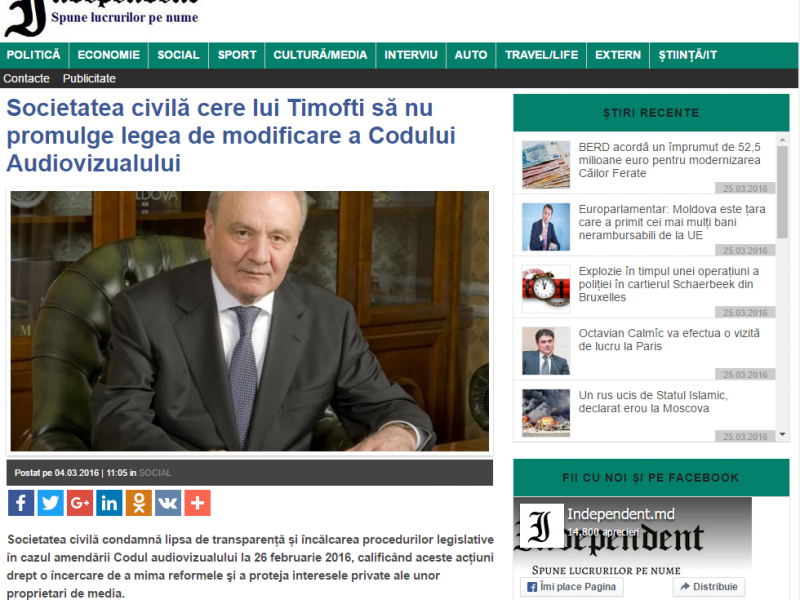Viewport: 800px width, 600px height.
Task: Share article on Facebook icon
Action: point(21,503)
